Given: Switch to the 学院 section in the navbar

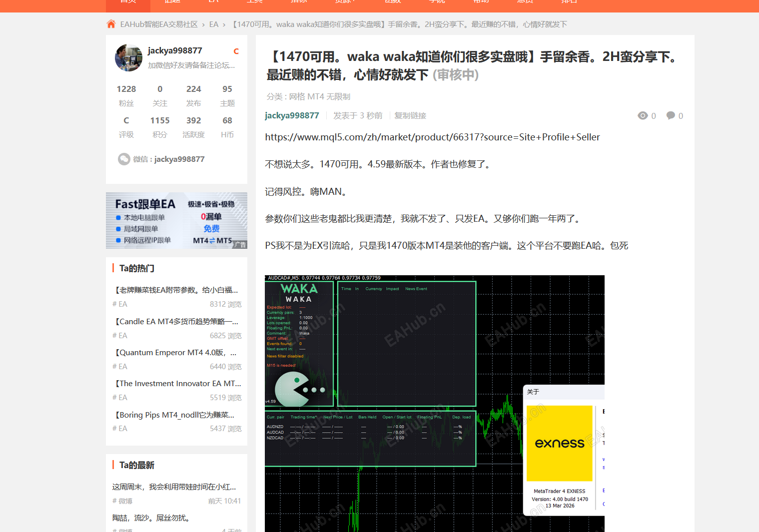Looking at the screenshot, I should 436,3.
